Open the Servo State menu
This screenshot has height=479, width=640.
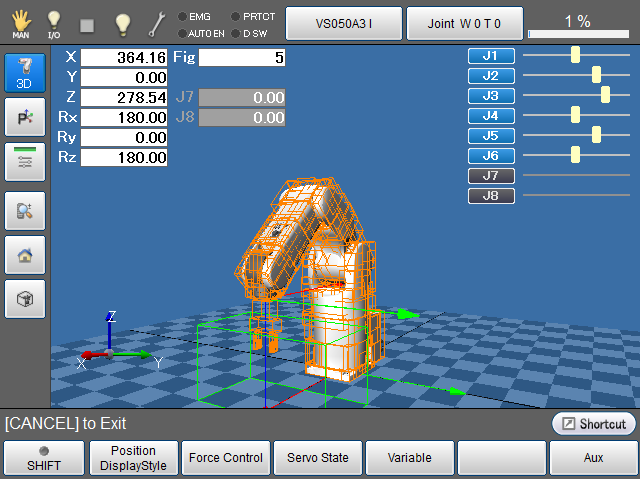(317, 458)
